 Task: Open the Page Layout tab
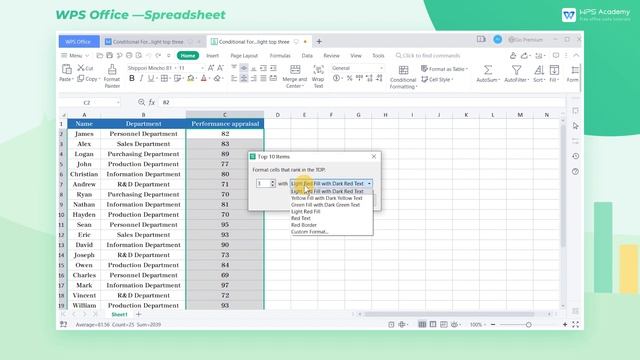click(x=244, y=56)
